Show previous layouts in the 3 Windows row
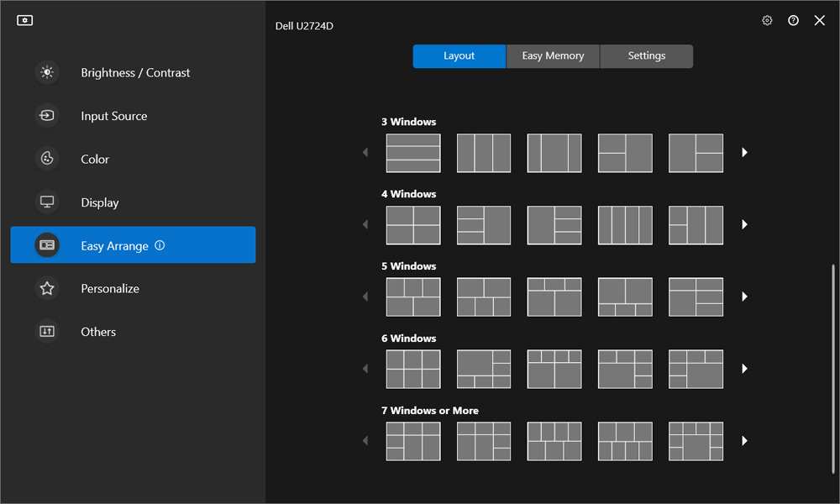Viewport: 840px width, 504px height. pyautogui.click(x=365, y=153)
